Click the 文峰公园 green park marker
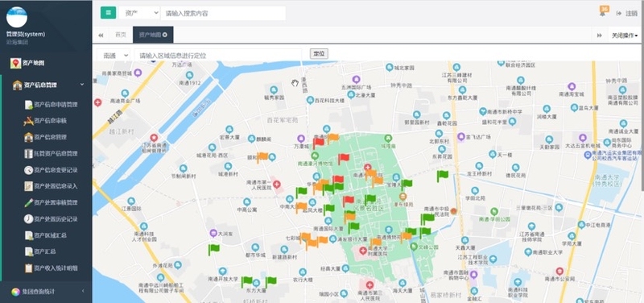The height and width of the screenshot is (303, 644). [414, 247]
